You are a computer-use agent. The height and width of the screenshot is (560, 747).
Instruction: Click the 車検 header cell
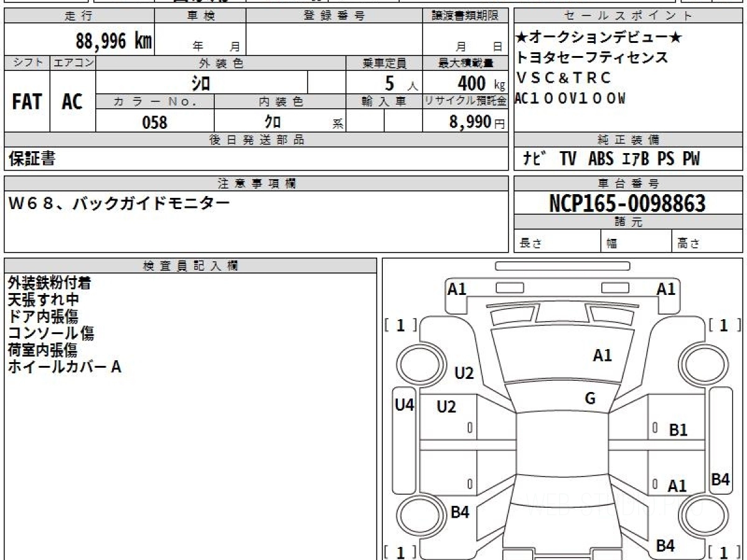pyautogui.click(x=200, y=16)
